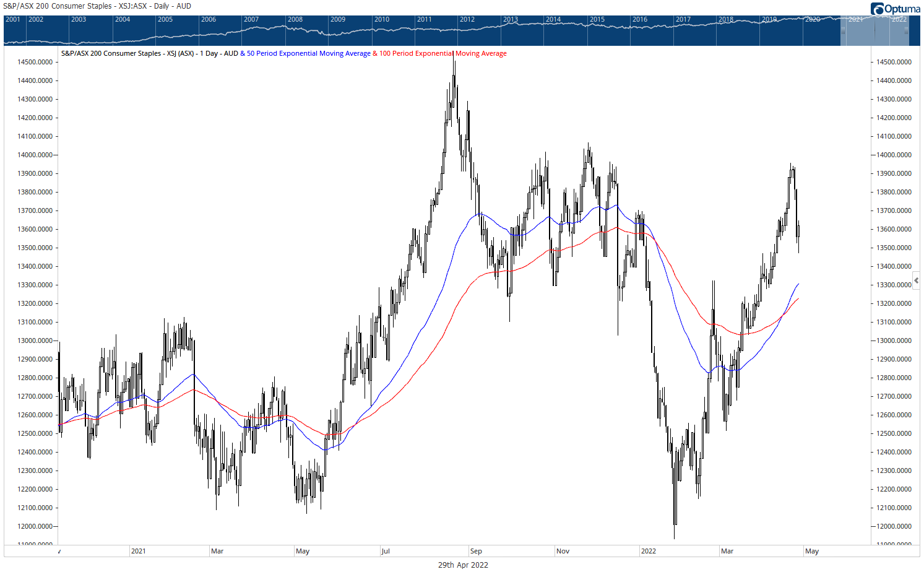Image resolution: width=924 pixels, height=577 pixels.
Task: Click the 29th Apr 2022 date caption
Action: [x=463, y=565]
